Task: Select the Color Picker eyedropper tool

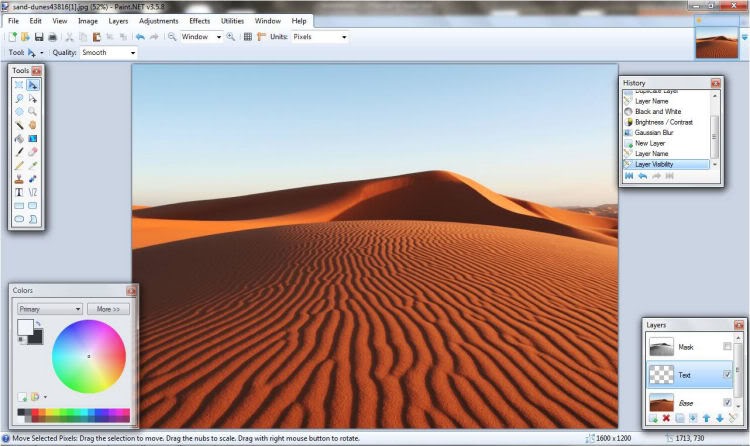Action: tap(33, 166)
